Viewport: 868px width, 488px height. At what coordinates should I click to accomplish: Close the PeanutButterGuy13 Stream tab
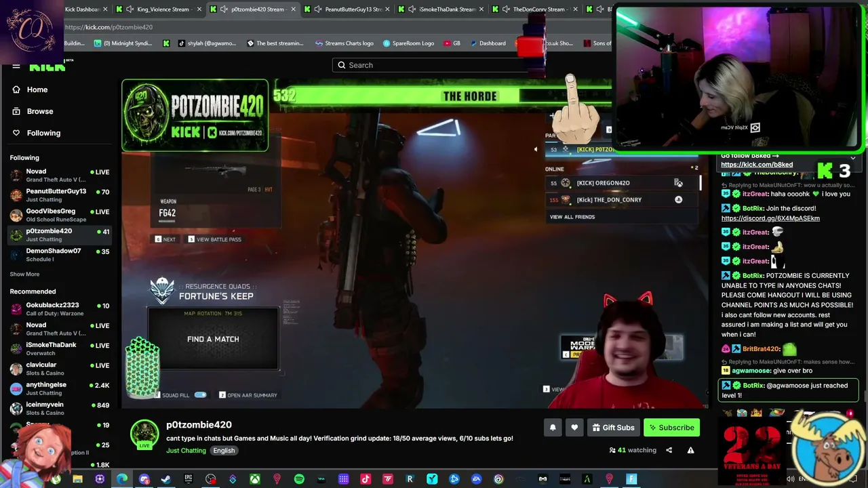click(x=387, y=9)
